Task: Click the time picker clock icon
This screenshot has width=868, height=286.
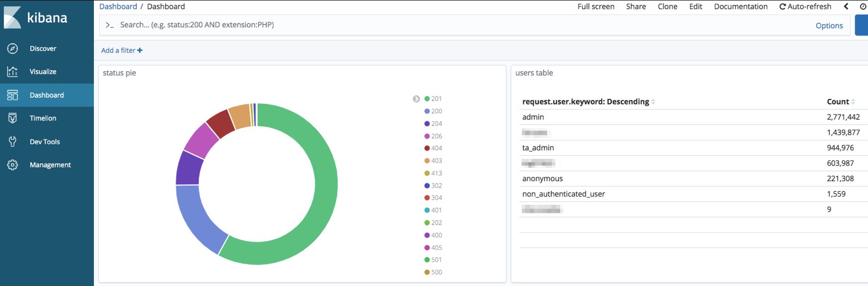Action: point(863,6)
